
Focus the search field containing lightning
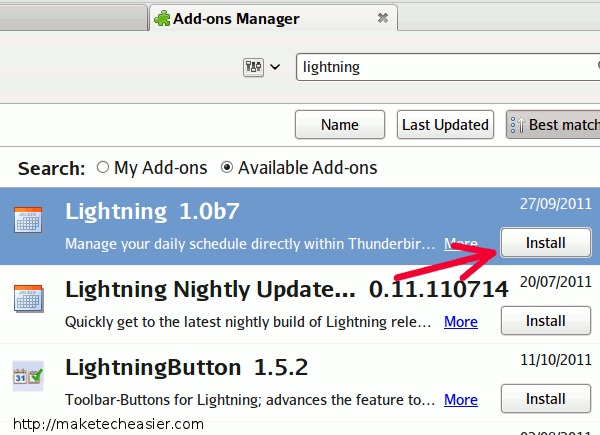448,67
